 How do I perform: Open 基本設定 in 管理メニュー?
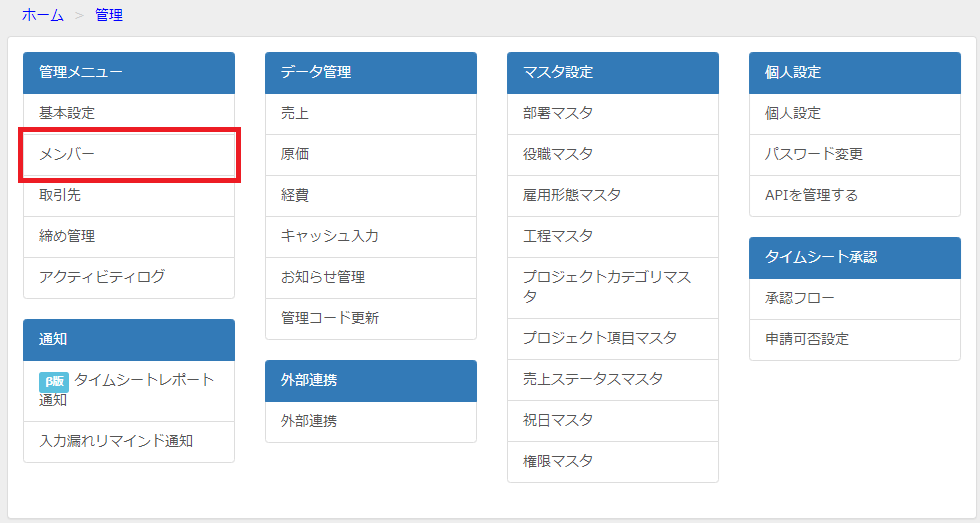[x=129, y=114]
